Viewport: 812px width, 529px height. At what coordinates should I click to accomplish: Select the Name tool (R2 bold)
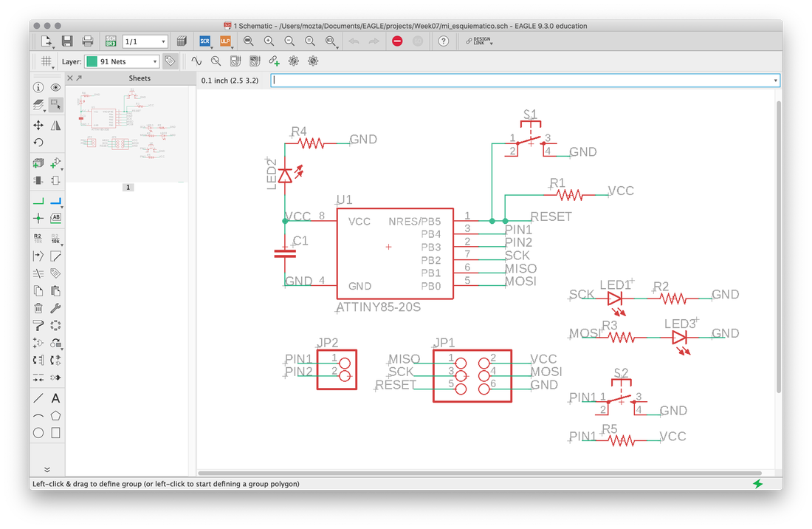pos(38,239)
